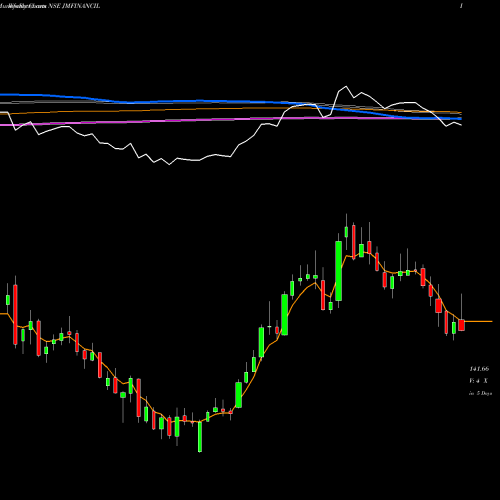Click the lowest green candle at the chart bottom

click(200, 436)
